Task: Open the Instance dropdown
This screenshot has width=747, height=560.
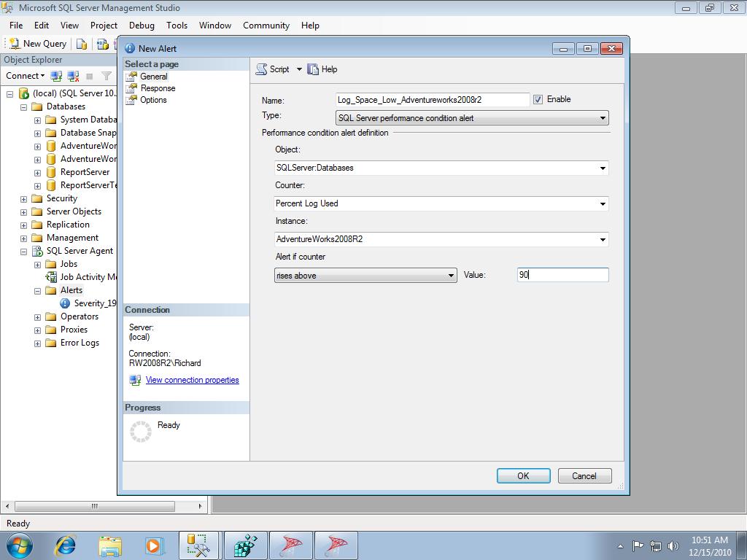Action: tap(603, 239)
